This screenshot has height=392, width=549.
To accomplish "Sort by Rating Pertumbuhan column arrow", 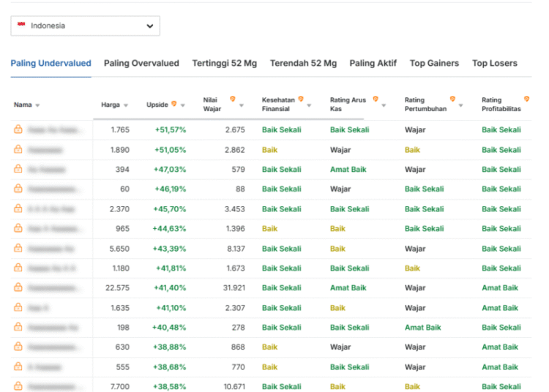I will coord(460,105).
